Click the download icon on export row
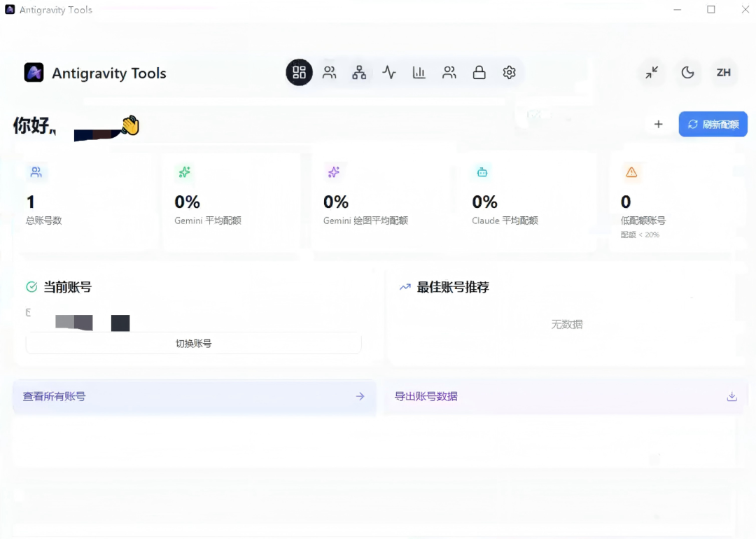This screenshot has width=756, height=539. pos(731,396)
